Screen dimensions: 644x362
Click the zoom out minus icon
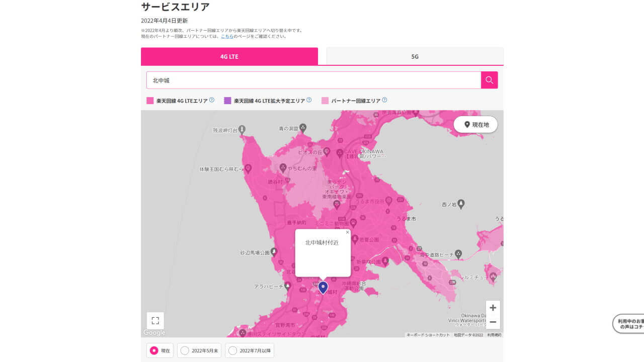pos(493,322)
